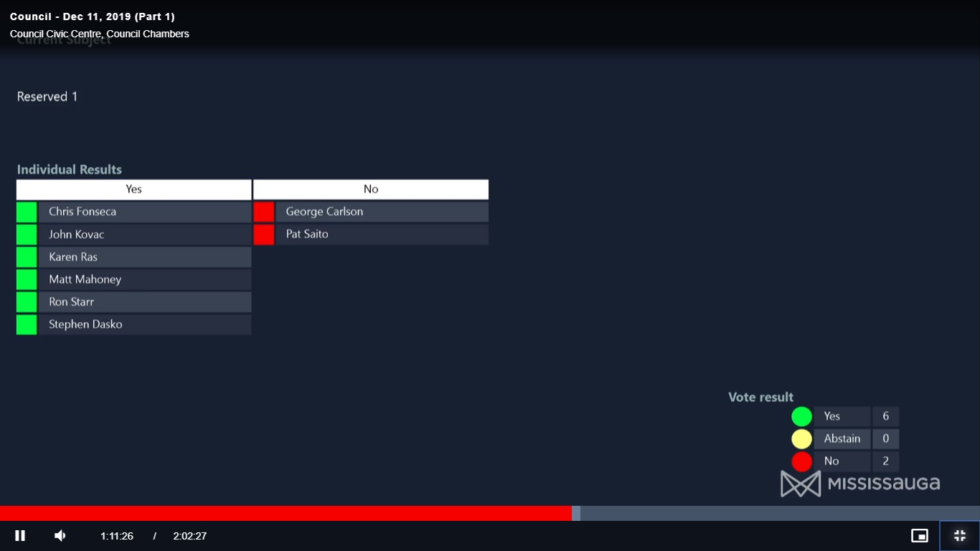Viewport: 980px width, 551px height.
Task: Click the 'Reserved 1' subject text
Action: coord(47,97)
